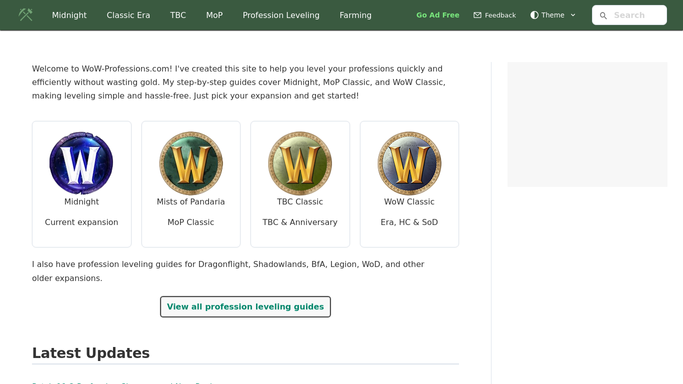
Task: Select MoP in the navigation bar
Action: pos(214,15)
